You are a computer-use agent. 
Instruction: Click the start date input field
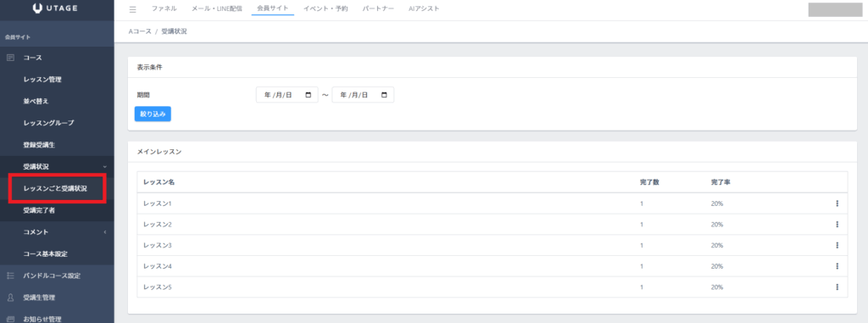(x=287, y=95)
